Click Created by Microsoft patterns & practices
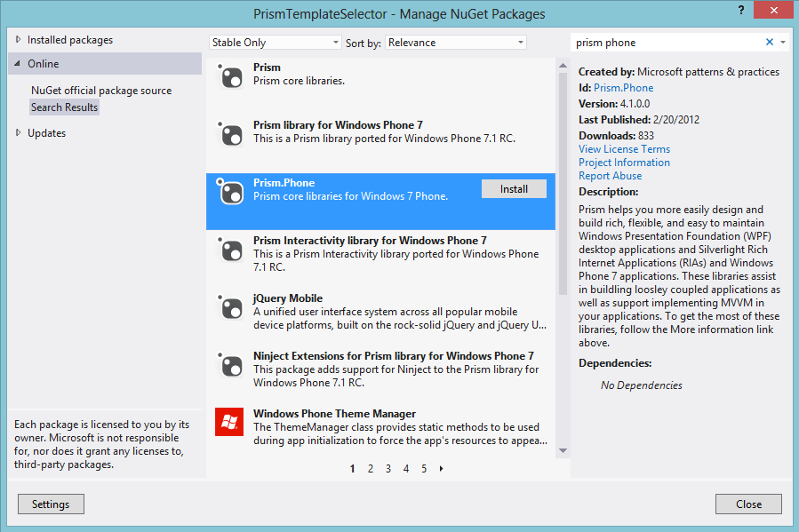This screenshot has height=532, width=799. (x=679, y=72)
